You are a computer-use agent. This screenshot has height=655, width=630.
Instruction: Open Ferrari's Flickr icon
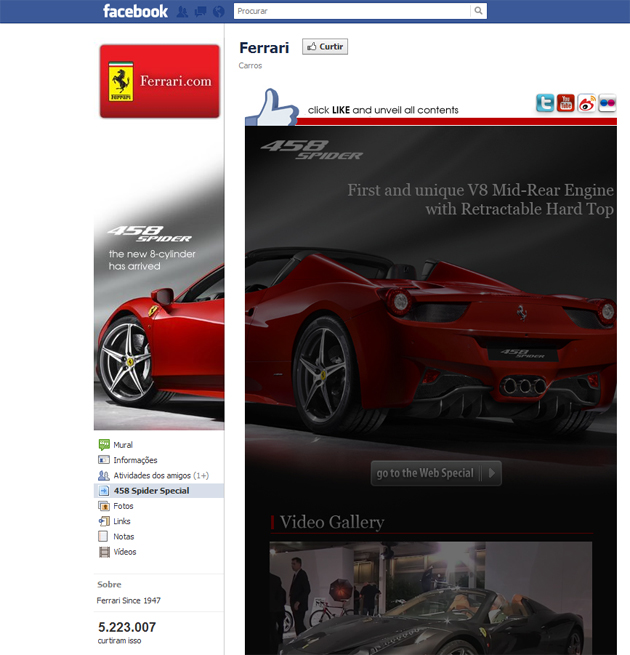coord(607,103)
